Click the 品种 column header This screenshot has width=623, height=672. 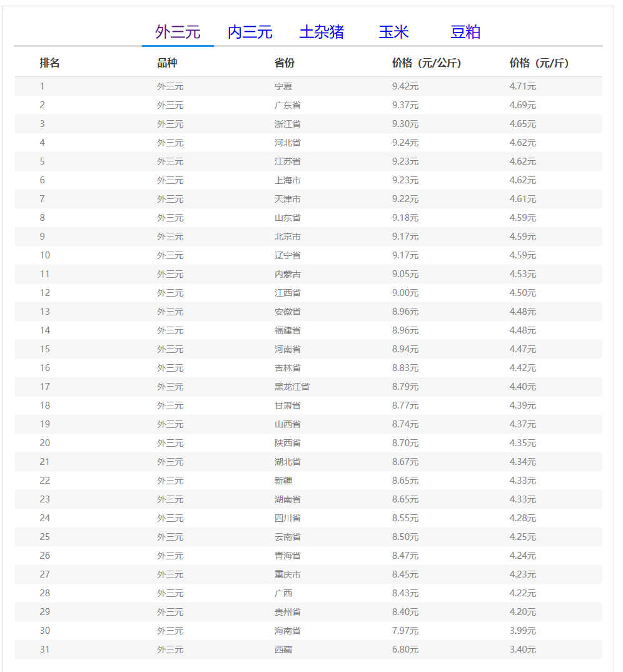167,63
